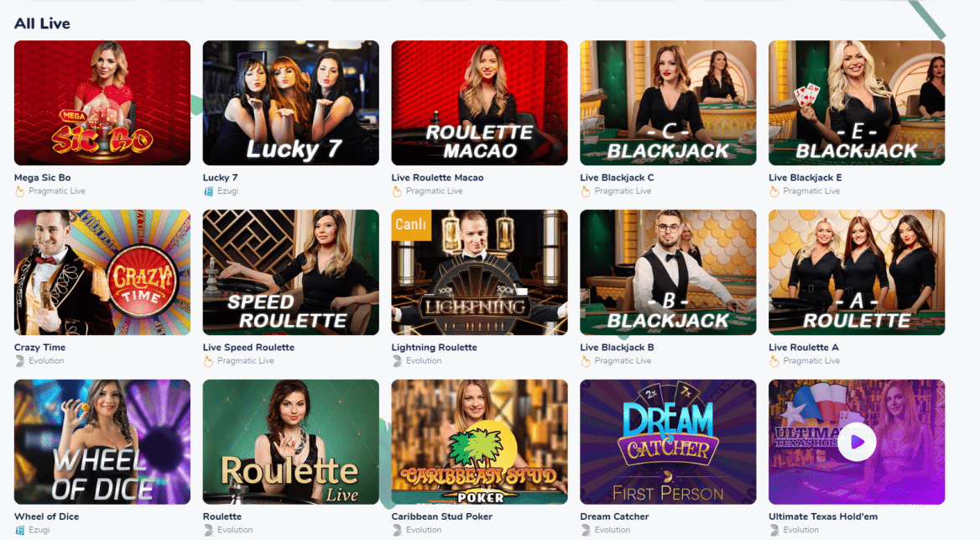Click the Pragmatic Live icon under Mega Sic Bo
The image size is (980, 540).
(x=19, y=191)
